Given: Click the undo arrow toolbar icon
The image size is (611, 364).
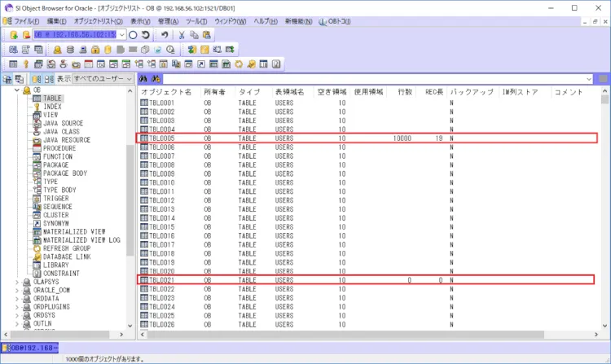Looking at the screenshot, I should (x=165, y=35).
